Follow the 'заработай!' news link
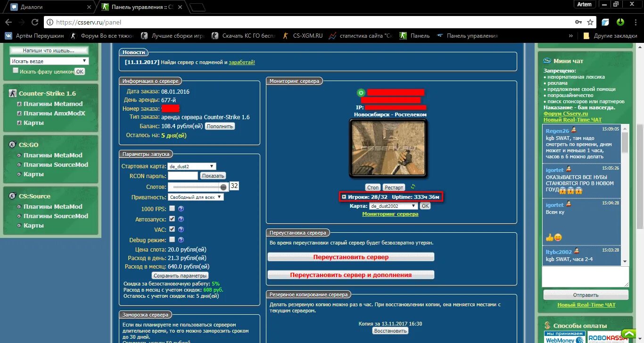 [242, 62]
